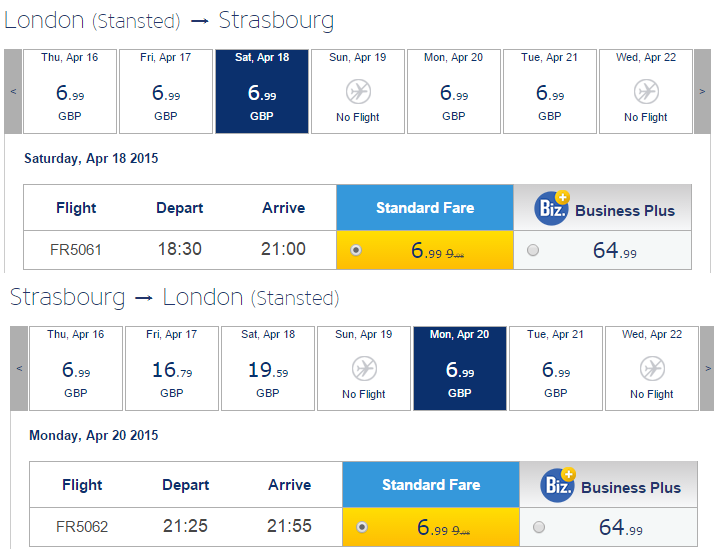Click the No Flight plane icon for outbound Sun, Apr 19
Screen dimensions: 714x556
(358, 92)
